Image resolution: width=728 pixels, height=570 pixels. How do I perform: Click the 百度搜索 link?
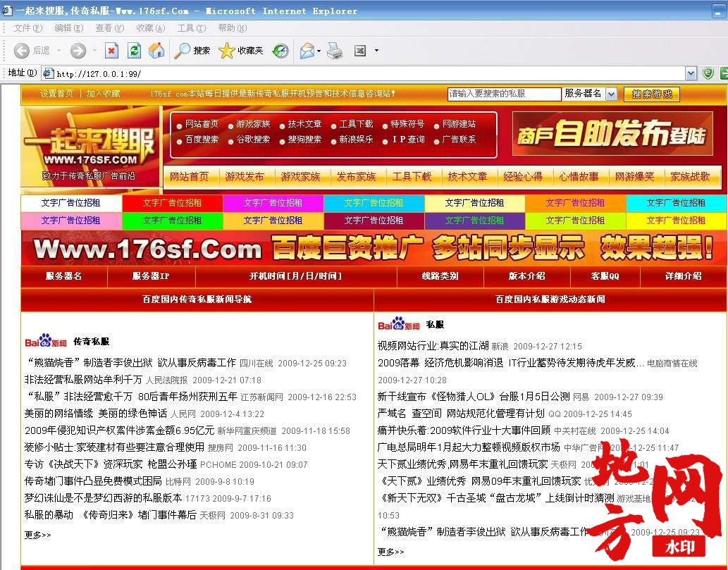click(202, 140)
